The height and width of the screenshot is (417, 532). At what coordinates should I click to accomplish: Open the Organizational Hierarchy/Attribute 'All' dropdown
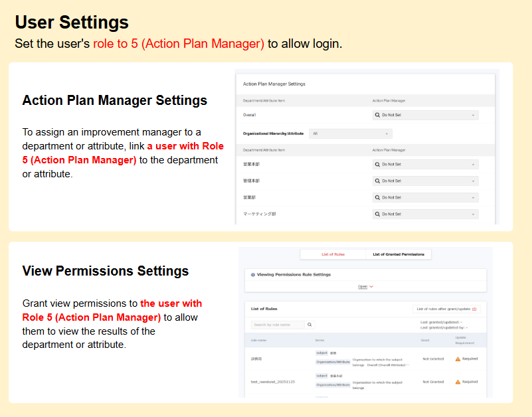351,133
